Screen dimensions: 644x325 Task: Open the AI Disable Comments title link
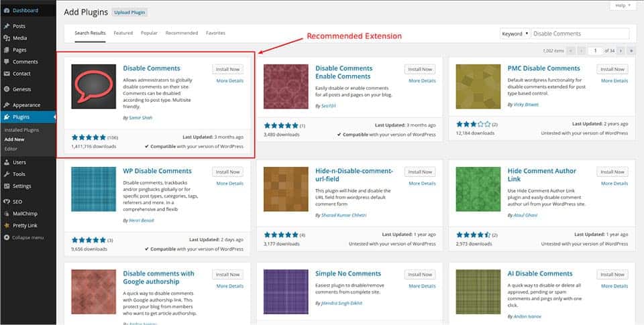(x=539, y=273)
